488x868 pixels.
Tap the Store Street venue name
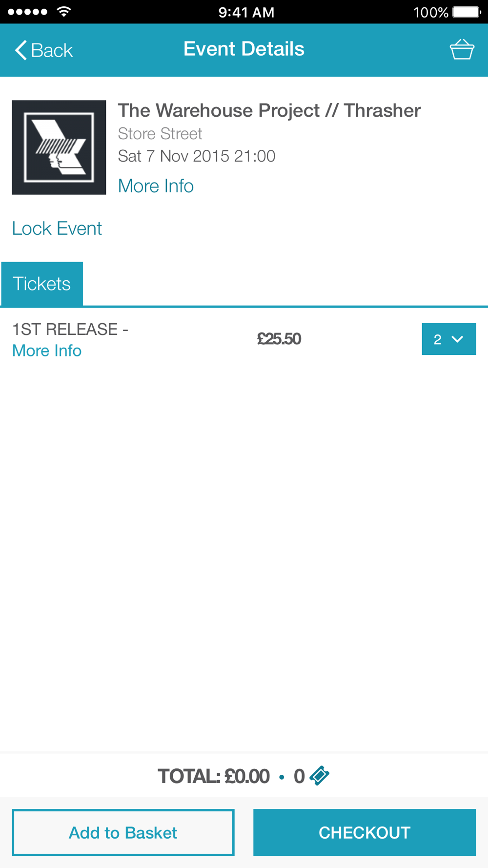[160, 134]
